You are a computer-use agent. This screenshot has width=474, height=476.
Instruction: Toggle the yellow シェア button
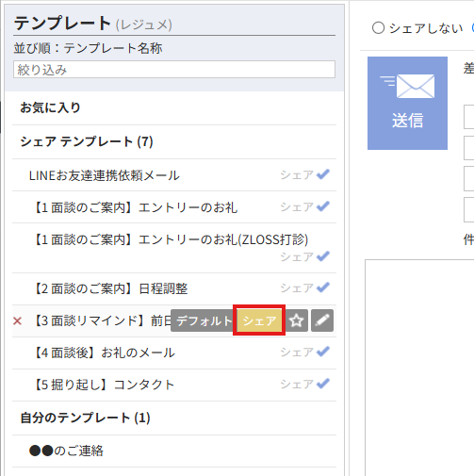pyautogui.click(x=259, y=320)
